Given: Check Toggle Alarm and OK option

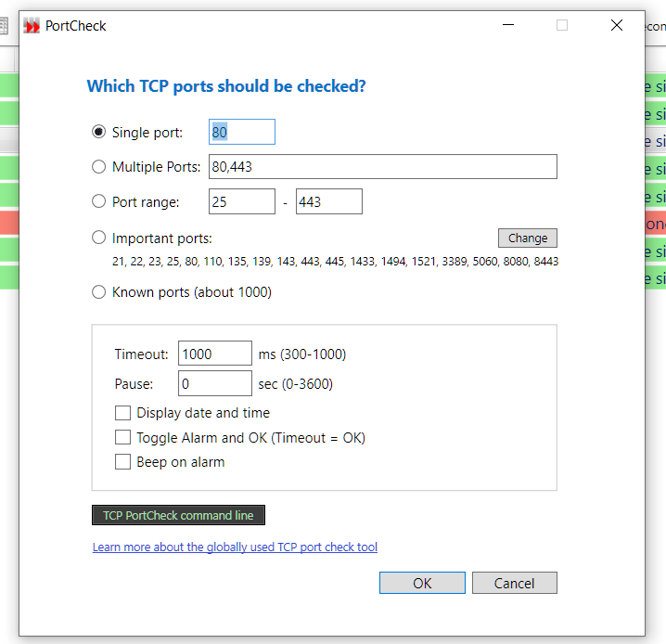Looking at the screenshot, I should (122, 437).
